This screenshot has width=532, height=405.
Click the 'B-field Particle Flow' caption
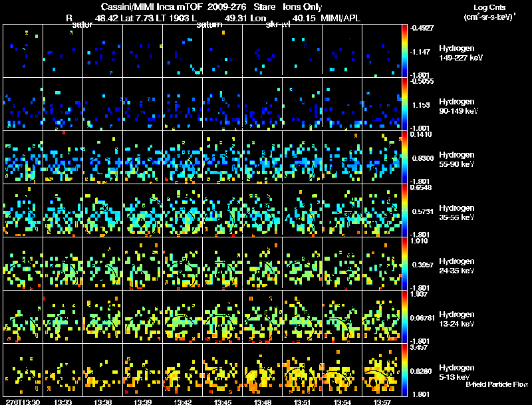pos(497,384)
